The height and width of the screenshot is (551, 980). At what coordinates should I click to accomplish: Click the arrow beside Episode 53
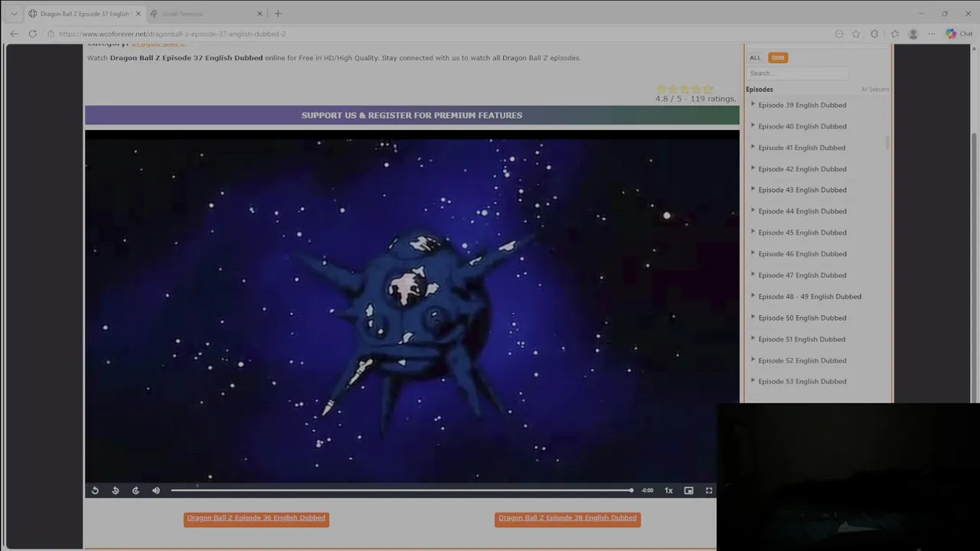[753, 380]
